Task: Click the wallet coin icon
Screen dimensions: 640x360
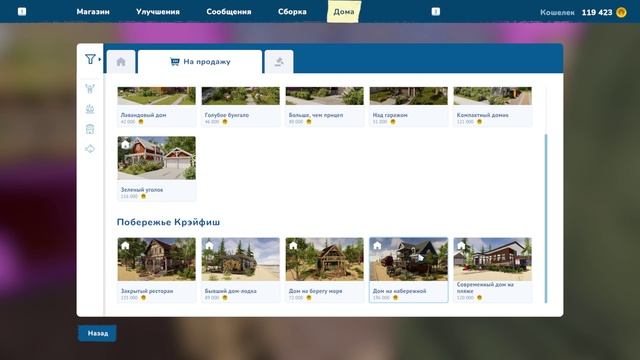Action: [x=621, y=12]
